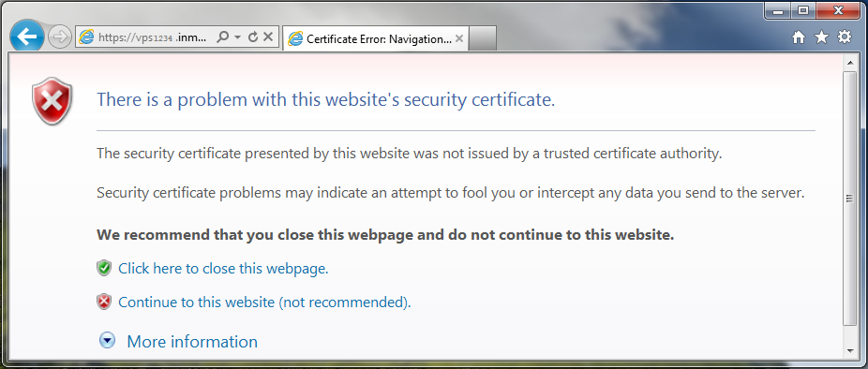This screenshot has height=369, width=868.
Task: Stop loading with the address bar X
Action: (x=268, y=37)
